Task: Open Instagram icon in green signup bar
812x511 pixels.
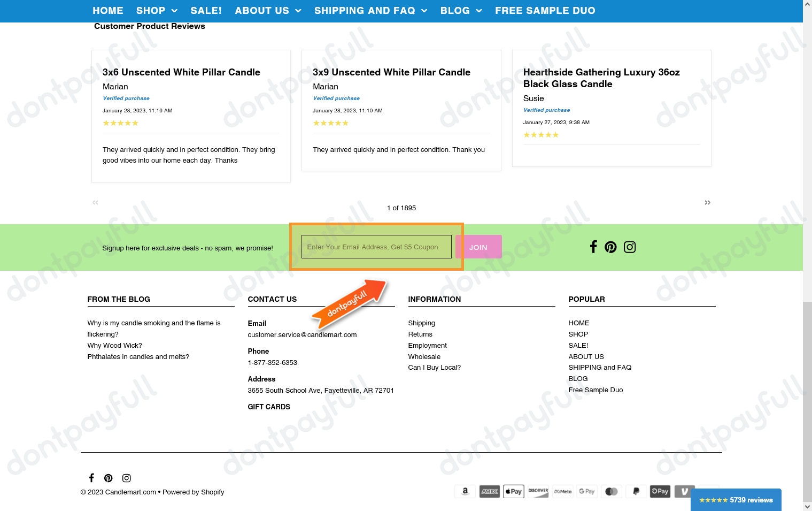Action: (x=630, y=247)
